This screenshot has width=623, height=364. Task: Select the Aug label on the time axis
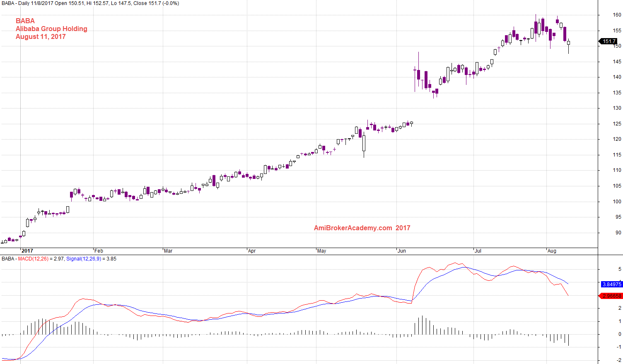pyautogui.click(x=552, y=251)
